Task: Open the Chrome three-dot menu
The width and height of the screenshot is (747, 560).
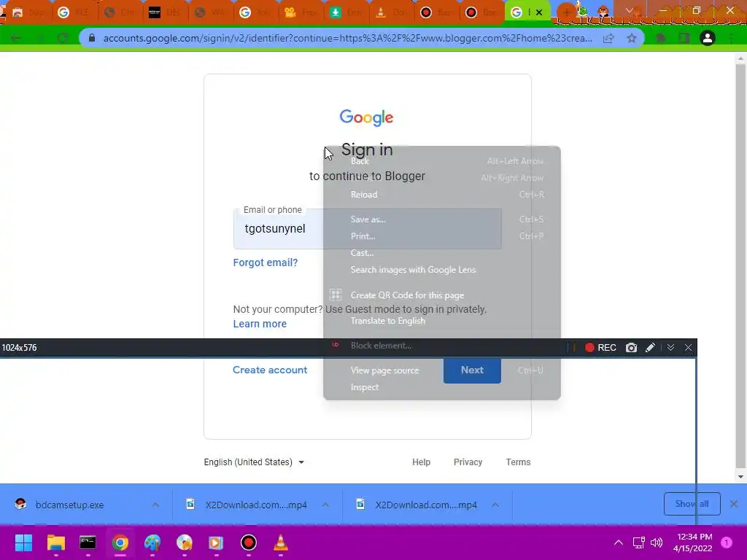Action: [732, 39]
